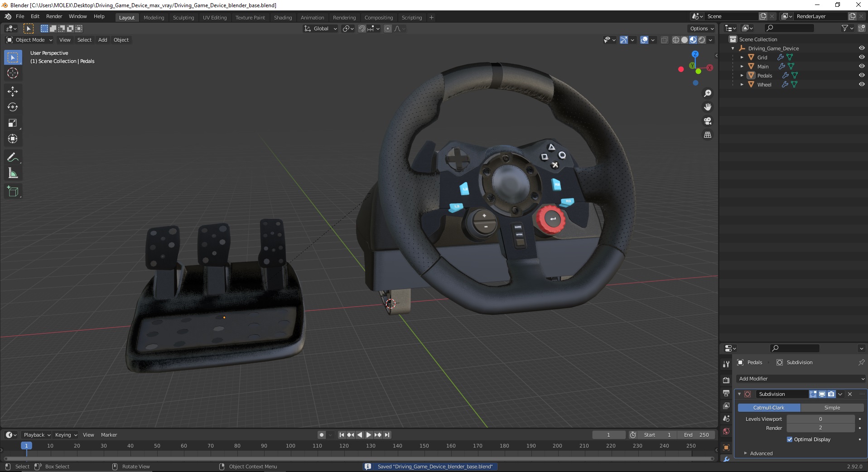This screenshot has height=472, width=868.
Task: Choose the Select Box tool
Action: 13,58
